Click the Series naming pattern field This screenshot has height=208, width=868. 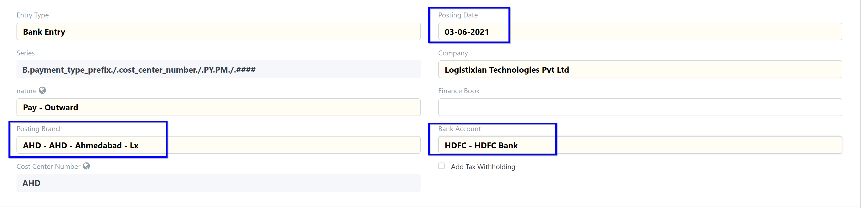point(218,70)
